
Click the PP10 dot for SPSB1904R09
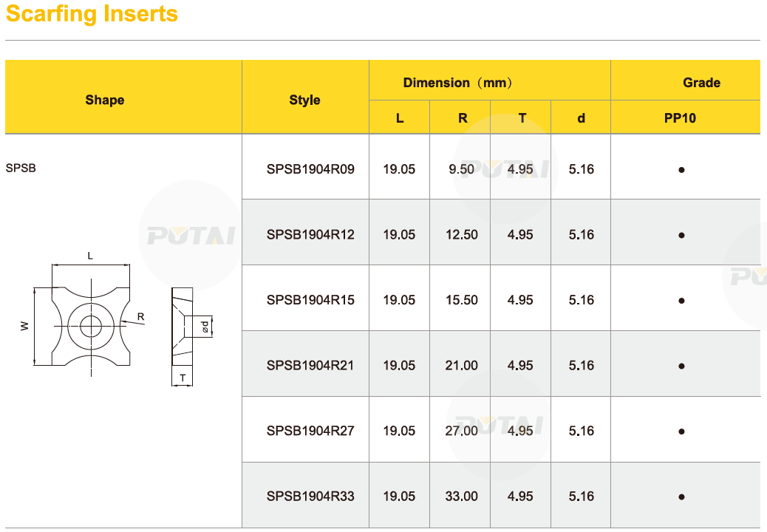coord(681,170)
